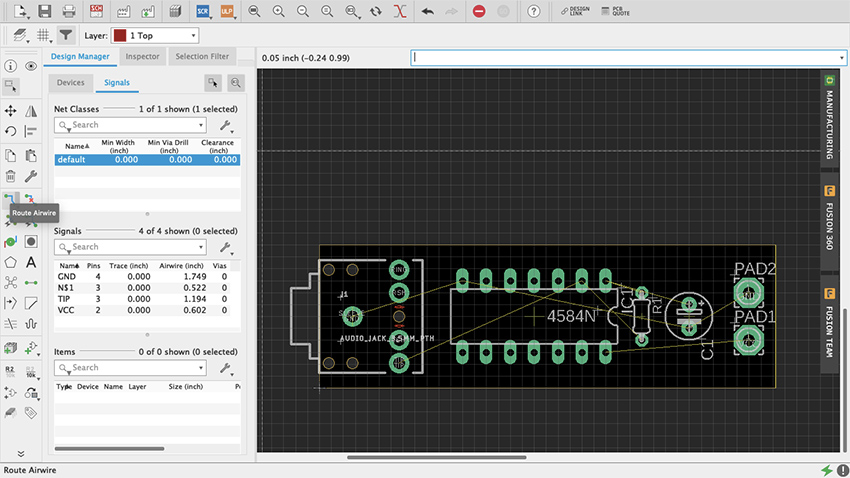Expand the Signals search dropdown arrow
This screenshot has height=478, width=850.
point(201,247)
